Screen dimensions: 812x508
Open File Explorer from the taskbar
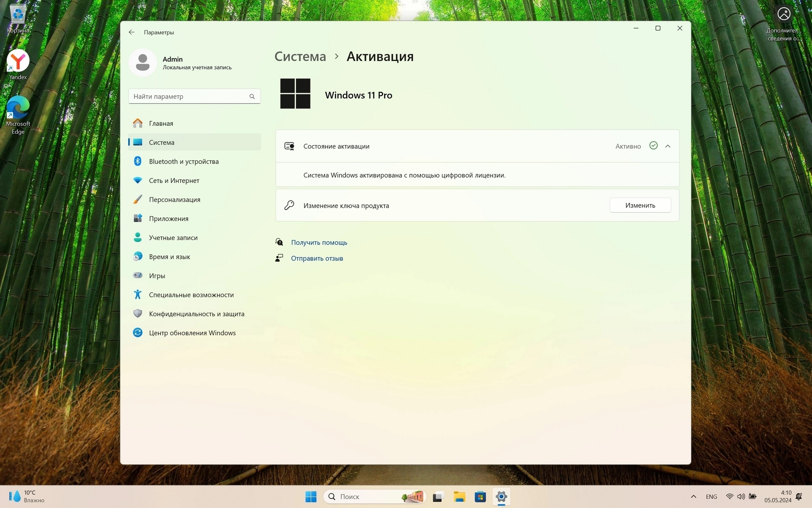tap(459, 497)
